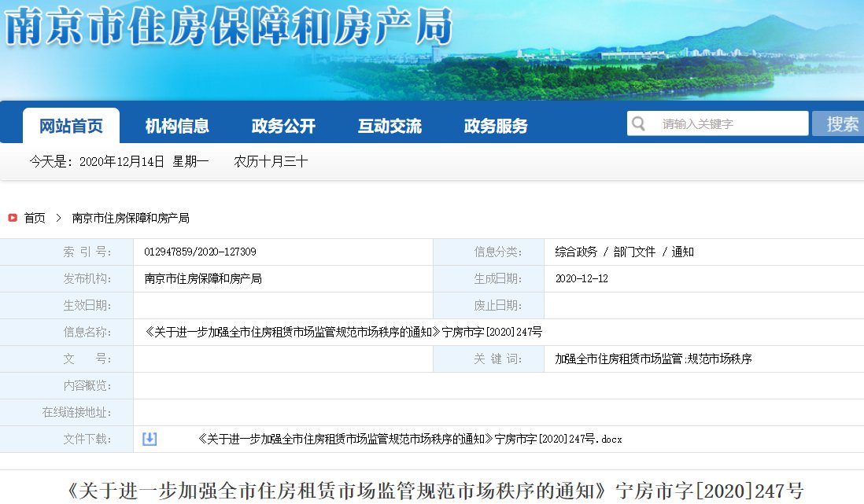Click the blue download icon beside 文件下载

tap(150, 439)
